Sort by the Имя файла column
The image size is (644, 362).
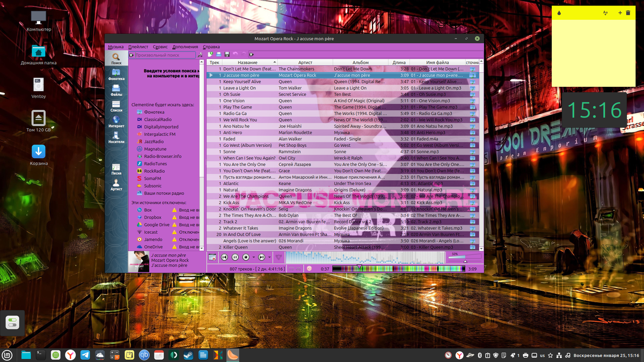pos(437,63)
